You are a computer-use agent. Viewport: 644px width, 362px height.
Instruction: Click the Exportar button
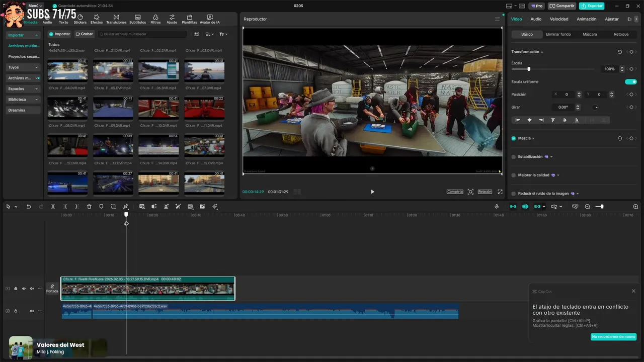(592, 6)
